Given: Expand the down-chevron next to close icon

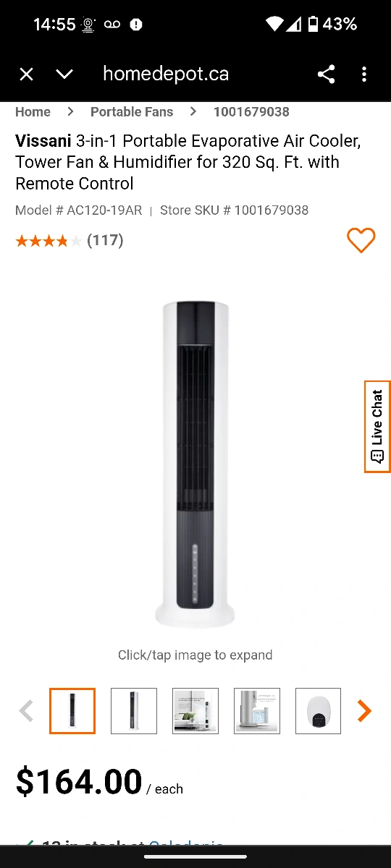Looking at the screenshot, I should [x=64, y=74].
